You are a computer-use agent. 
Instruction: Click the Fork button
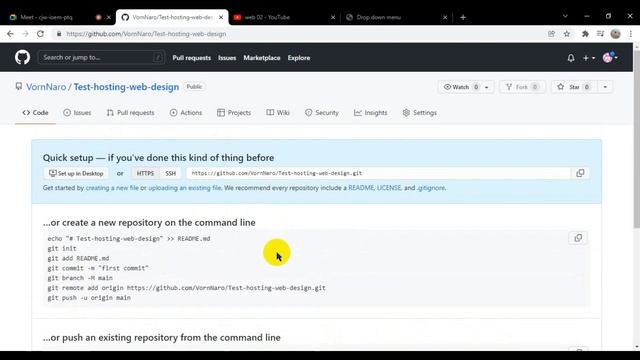point(522,87)
